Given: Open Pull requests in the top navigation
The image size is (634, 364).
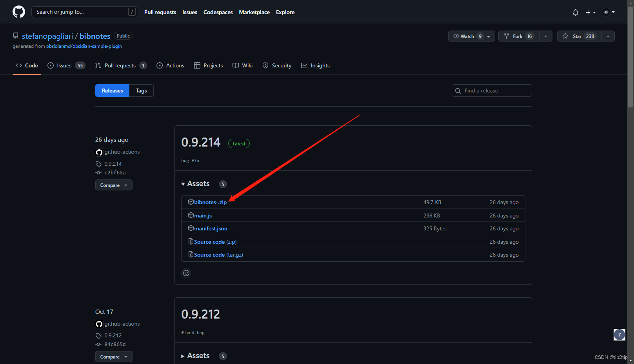Looking at the screenshot, I should (160, 12).
